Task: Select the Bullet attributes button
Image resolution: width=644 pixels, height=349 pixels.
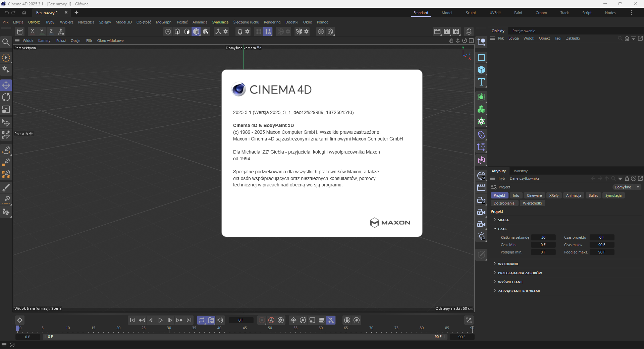Action: [593, 195]
